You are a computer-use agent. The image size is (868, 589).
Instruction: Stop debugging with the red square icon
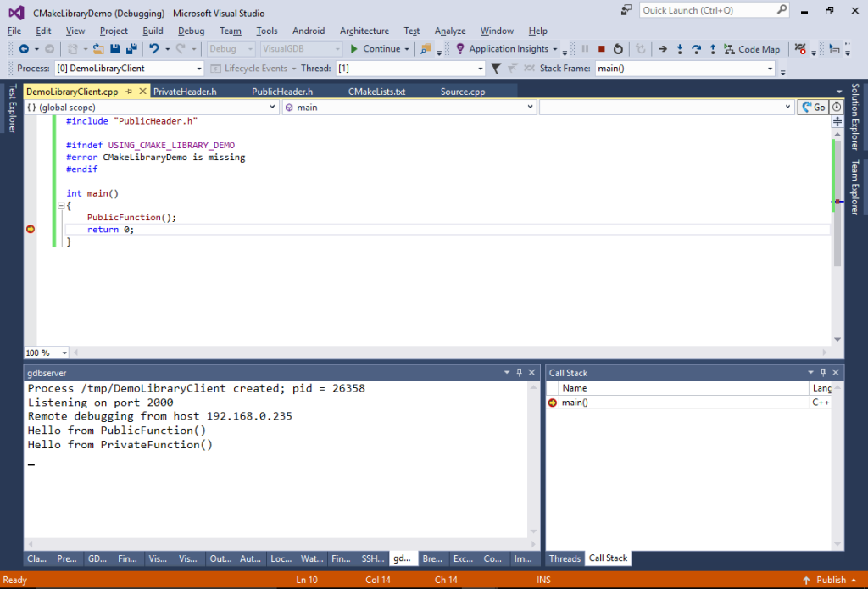tap(602, 48)
